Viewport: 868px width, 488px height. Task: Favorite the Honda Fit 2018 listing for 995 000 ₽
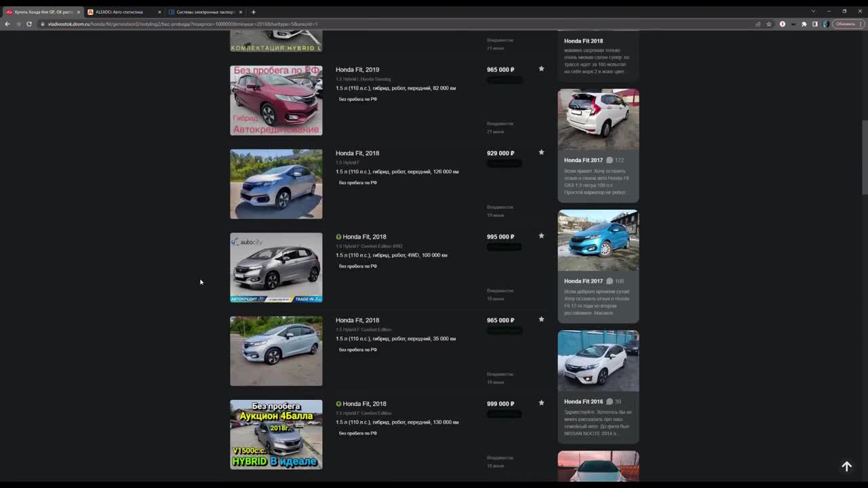[x=541, y=235]
